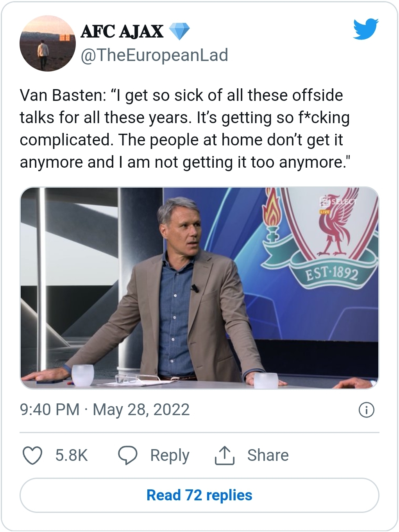Image resolution: width=399 pixels, height=532 pixels.
Task: Click the EST·1892 banner in photo
Action: 331,272
